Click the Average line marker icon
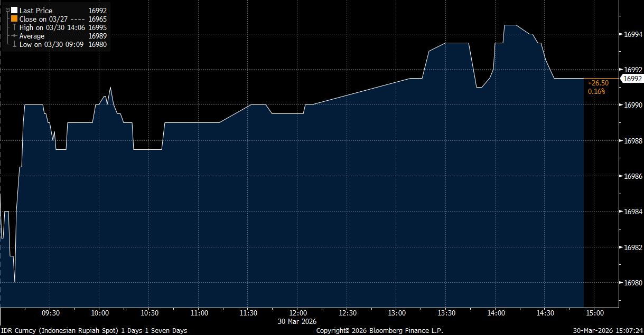 (x=14, y=36)
